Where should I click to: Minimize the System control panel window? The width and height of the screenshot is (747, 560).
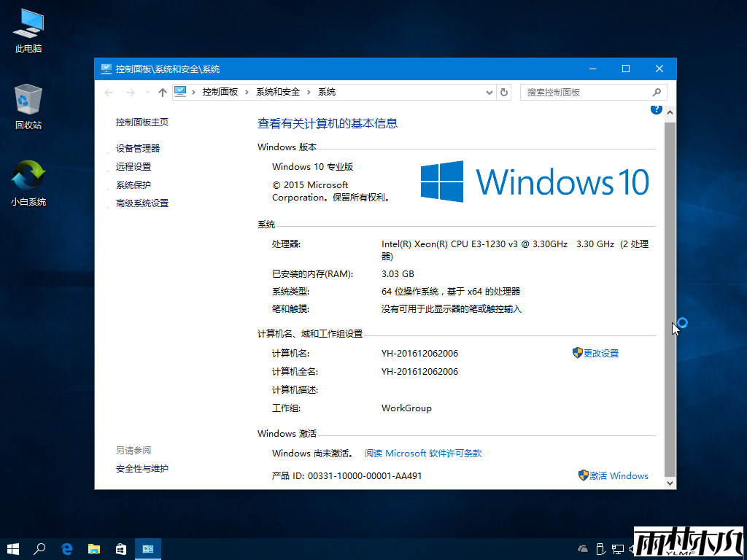[593, 69]
